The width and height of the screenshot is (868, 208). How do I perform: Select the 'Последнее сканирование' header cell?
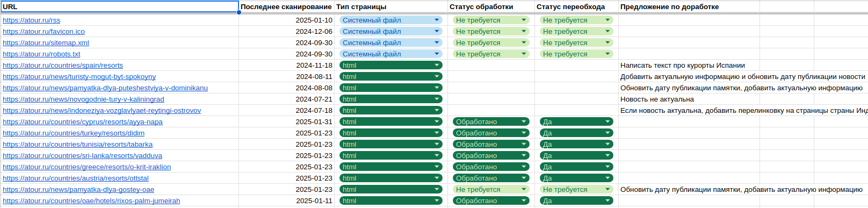(x=286, y=6)
